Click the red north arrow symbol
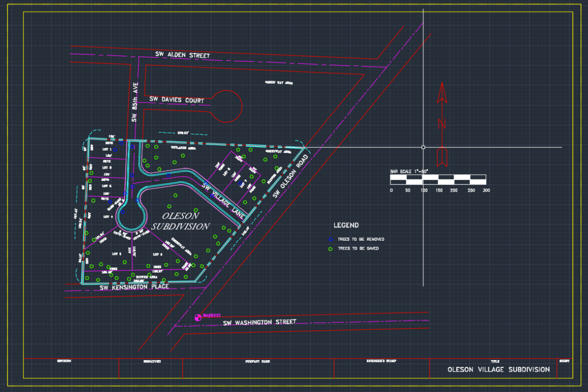This screenshot has width=588, height=392. point(442,124)
